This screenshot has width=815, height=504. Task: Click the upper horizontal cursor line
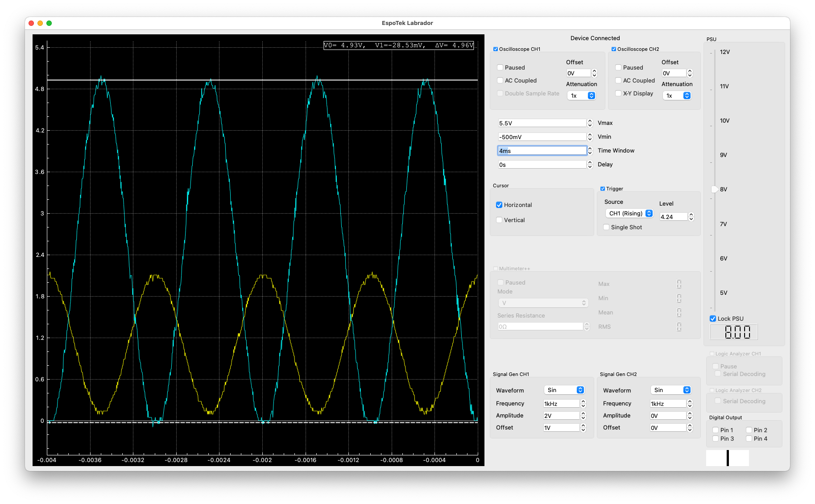click(262, 80)
